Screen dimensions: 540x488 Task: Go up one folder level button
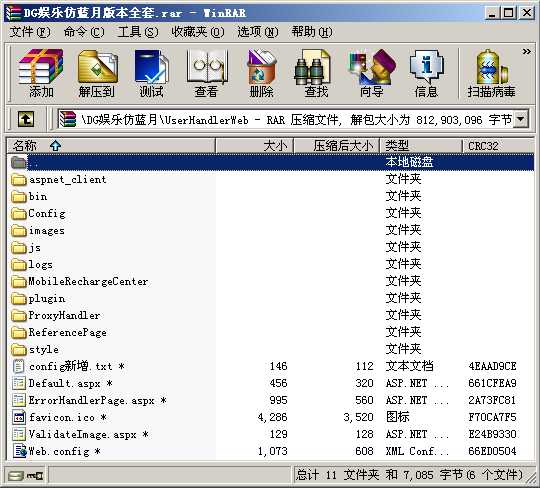[26, 120]
